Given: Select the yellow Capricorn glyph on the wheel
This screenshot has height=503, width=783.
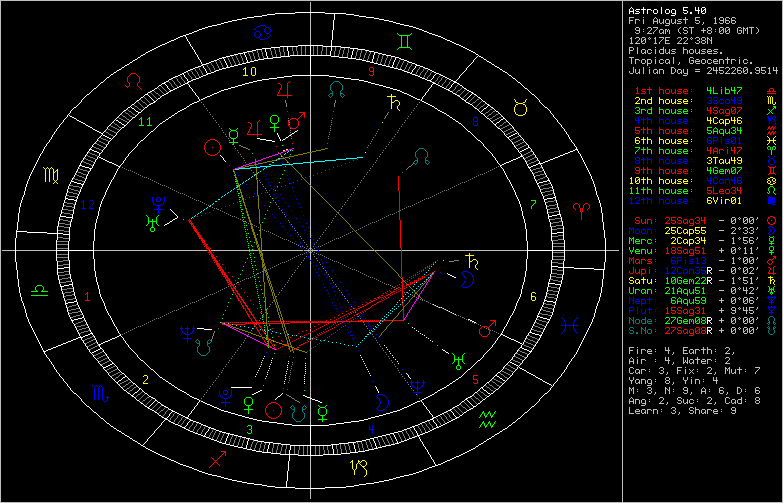Looking at the screenshot, I should coord(357,467).
